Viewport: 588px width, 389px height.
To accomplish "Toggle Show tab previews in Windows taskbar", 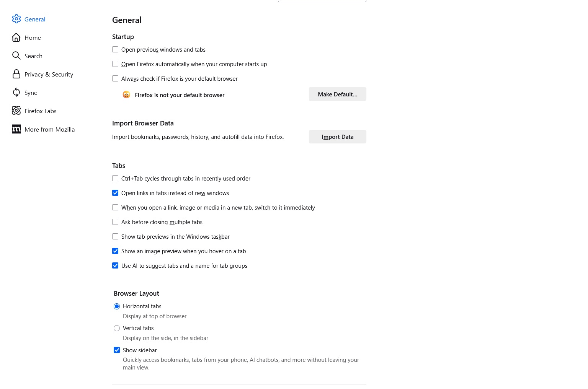I will (115, 237).
